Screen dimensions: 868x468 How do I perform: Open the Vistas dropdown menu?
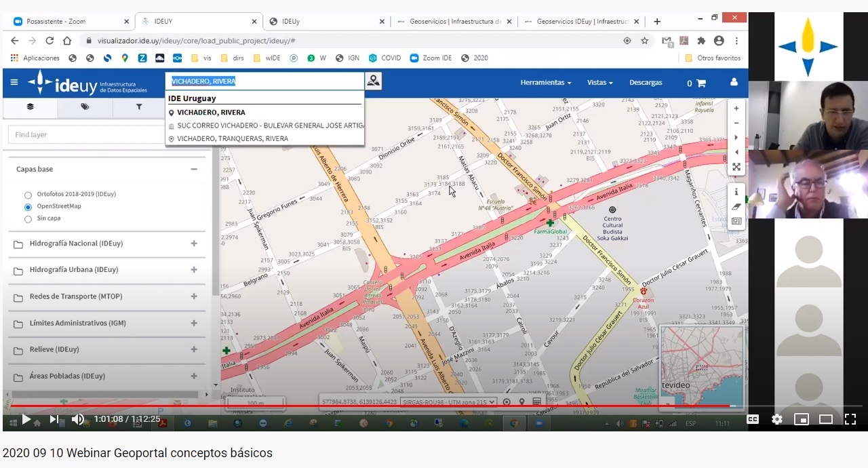pos(600,83)
